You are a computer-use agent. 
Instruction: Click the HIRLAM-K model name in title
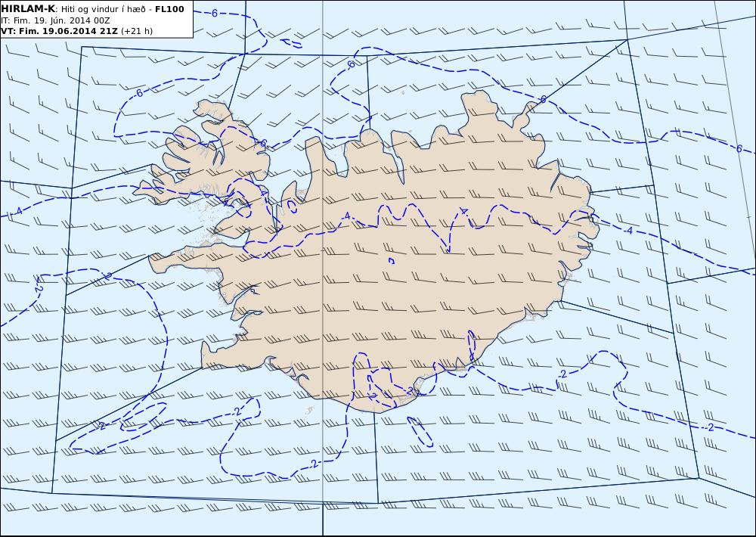(28, 9)
